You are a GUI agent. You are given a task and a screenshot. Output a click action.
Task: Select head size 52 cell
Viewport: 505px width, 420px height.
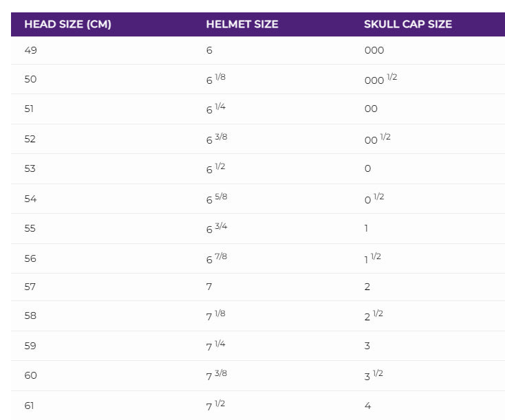(x=30, y=139)
